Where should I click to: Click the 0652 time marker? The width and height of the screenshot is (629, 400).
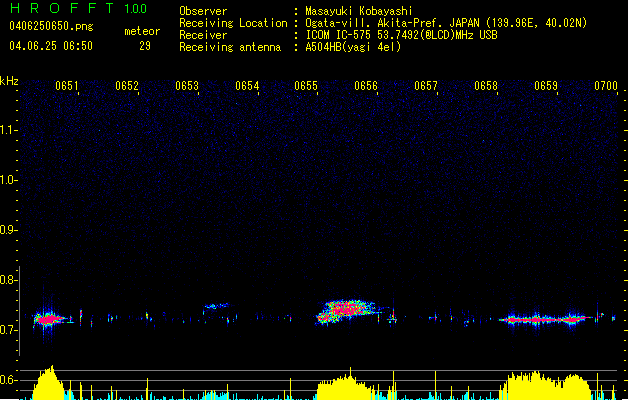point(127,86)
